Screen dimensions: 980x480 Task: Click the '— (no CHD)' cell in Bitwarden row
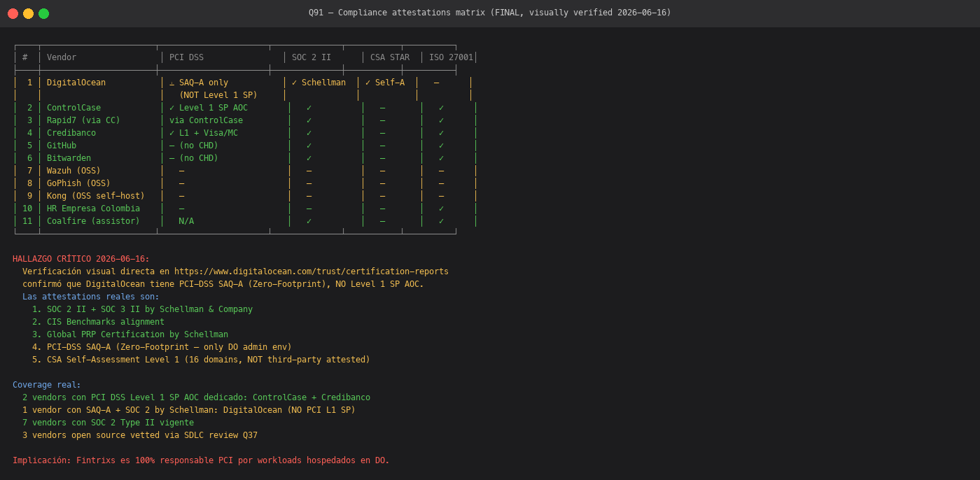pyautogui.click(x=194, y=158)
